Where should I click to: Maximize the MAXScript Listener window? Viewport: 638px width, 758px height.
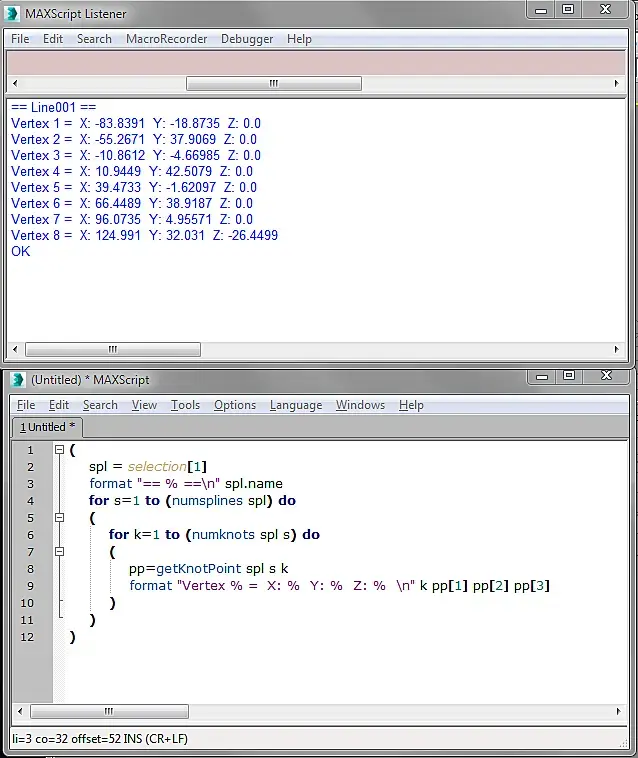[x=568, y=10]
